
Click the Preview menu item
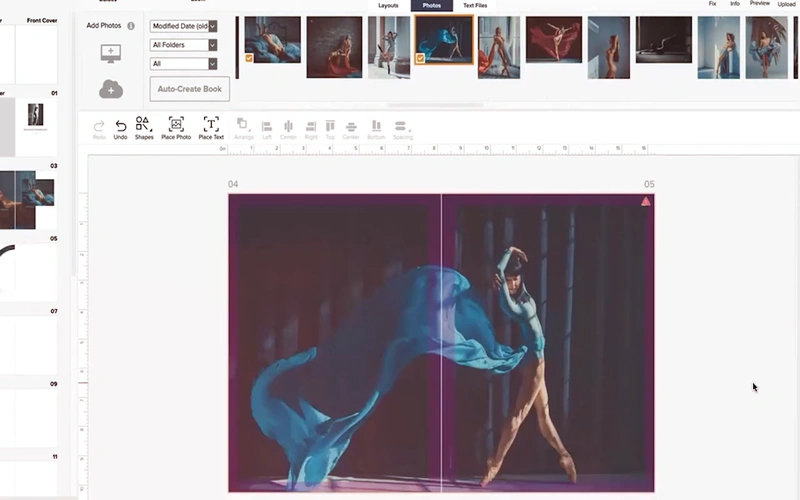point(760,4)
